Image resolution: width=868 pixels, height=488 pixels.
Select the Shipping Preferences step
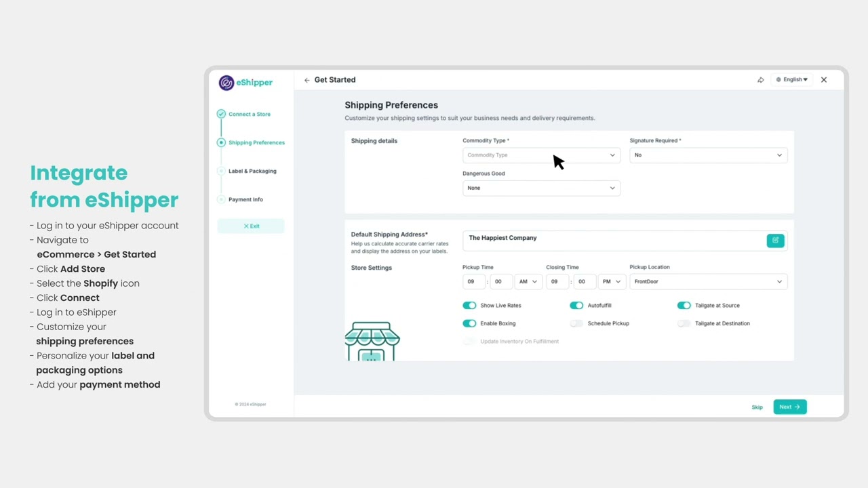256,142
